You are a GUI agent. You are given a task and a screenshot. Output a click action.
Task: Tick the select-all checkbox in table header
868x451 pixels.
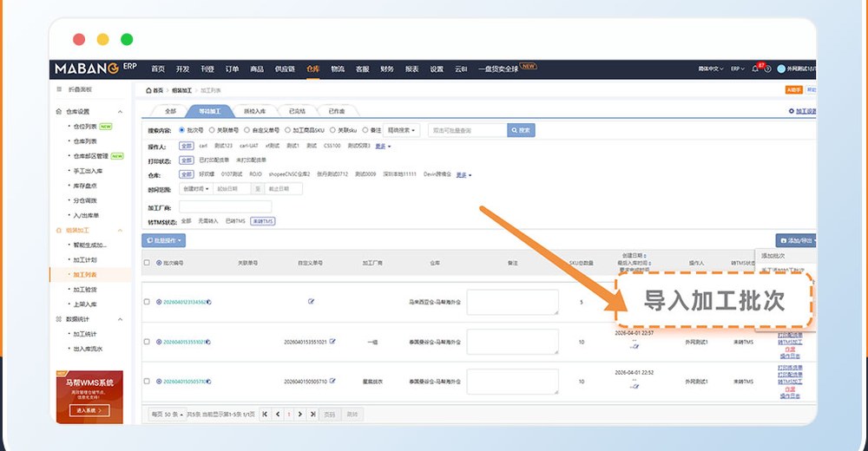147,263
